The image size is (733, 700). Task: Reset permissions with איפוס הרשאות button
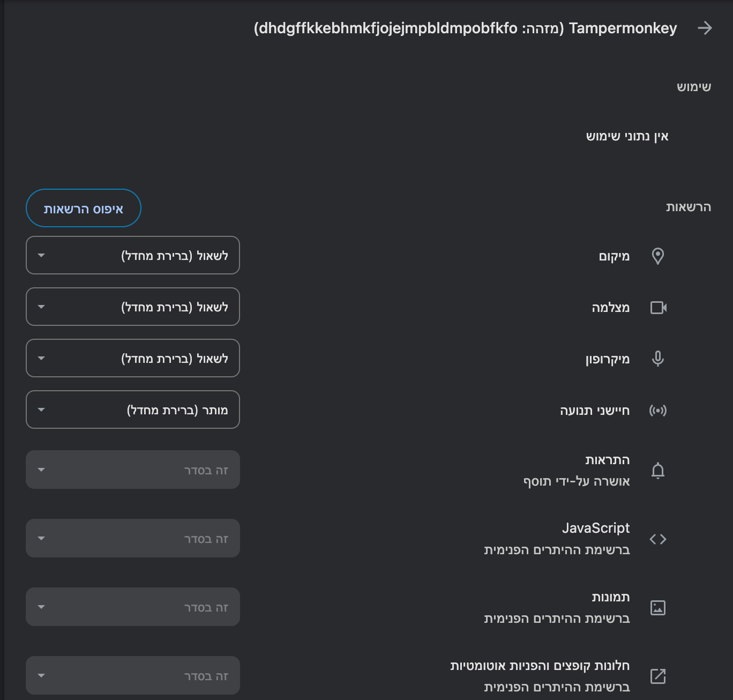coord(84,208)
